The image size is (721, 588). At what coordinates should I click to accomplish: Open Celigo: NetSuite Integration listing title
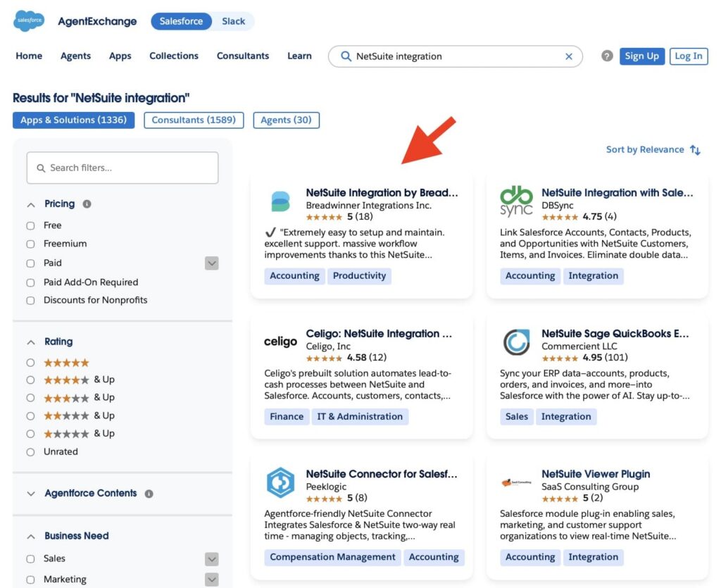point(379,334)
